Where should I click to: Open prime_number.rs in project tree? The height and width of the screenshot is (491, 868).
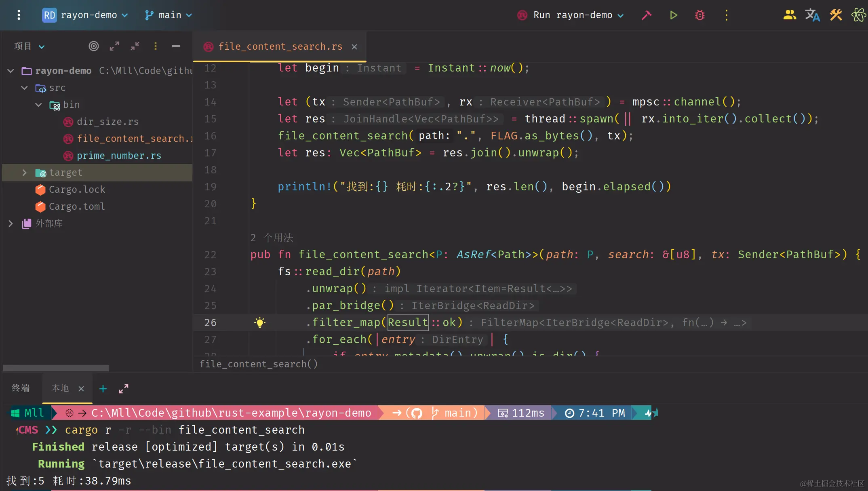119,156
